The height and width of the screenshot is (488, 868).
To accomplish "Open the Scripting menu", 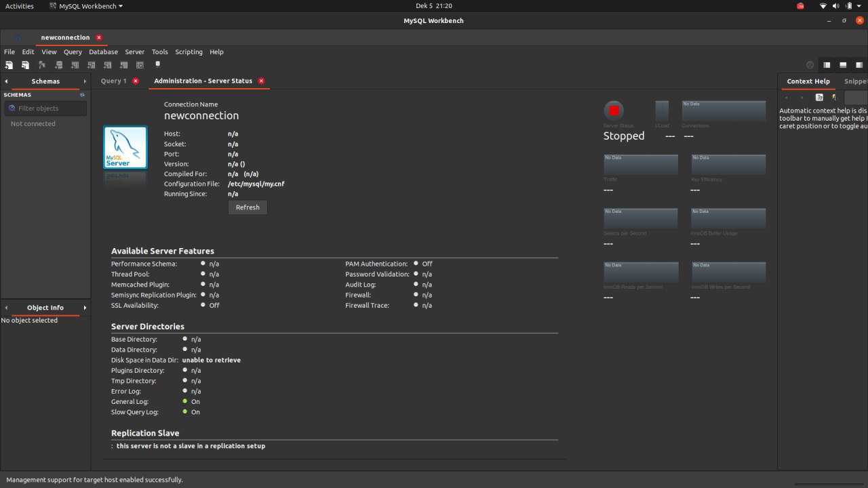I will coord(189,52).
